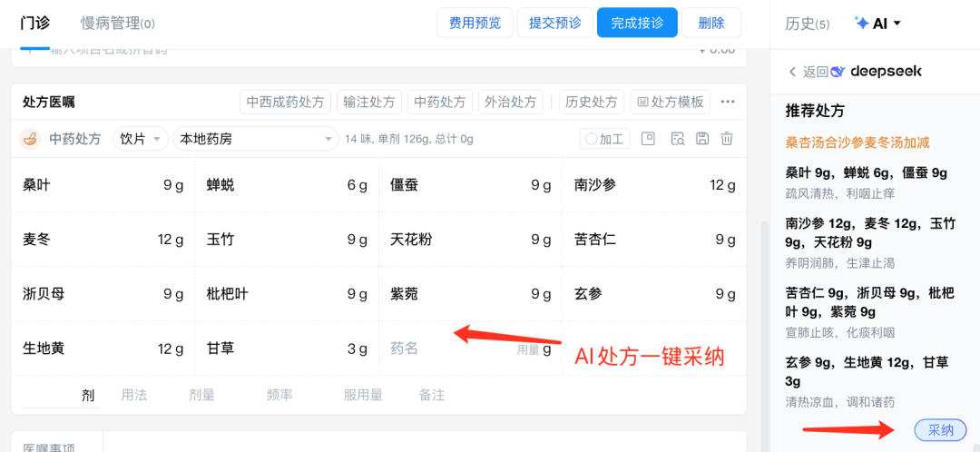Click the 处方医嘱 section header
This screenshot has width=980, height=452.
pyautogui.click(x=49, y=102)
